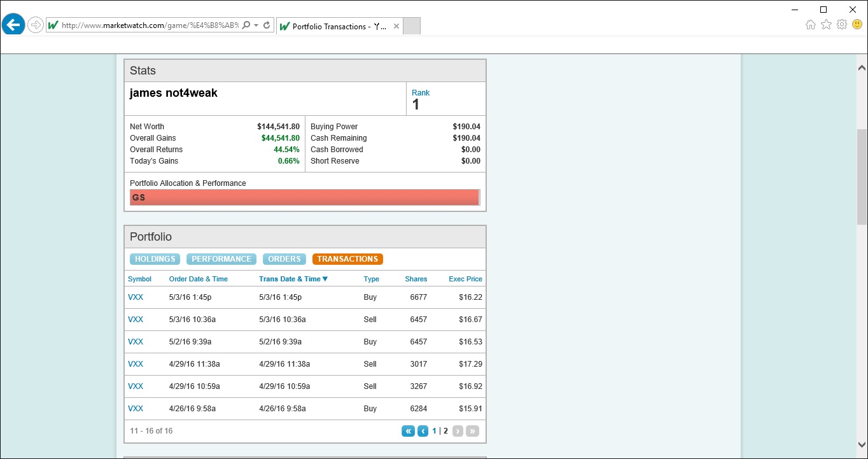Image resolution: width=868 pixels, height=459 pixels.
Task: Open the browser Home icon
Action: coord(810,25)
